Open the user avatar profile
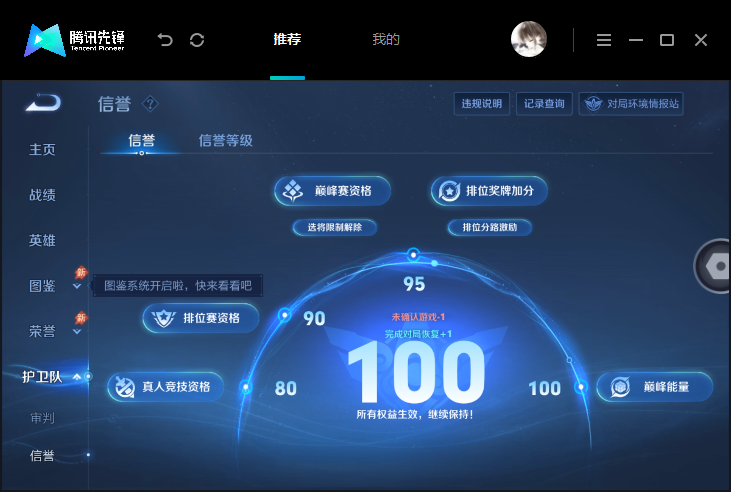The image size is (731, 492). click(529, 39)
